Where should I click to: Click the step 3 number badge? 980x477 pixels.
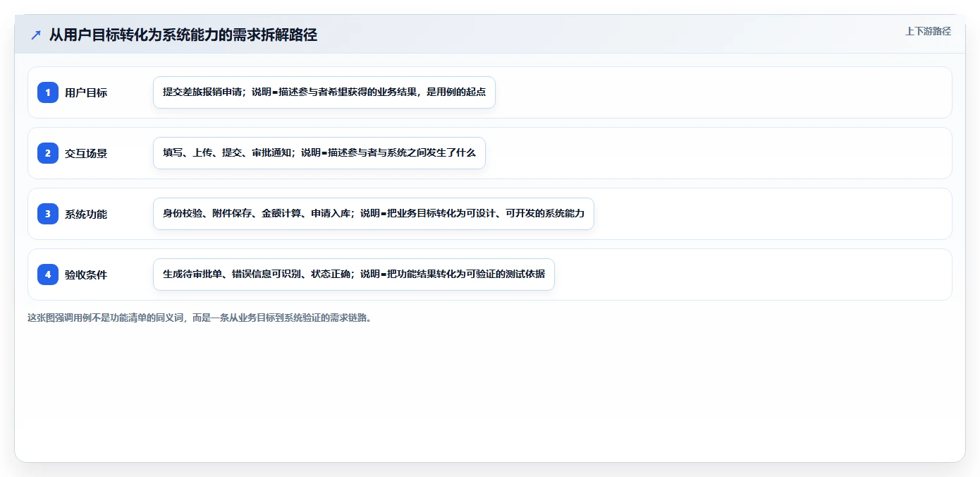click(x=48, y=214)
